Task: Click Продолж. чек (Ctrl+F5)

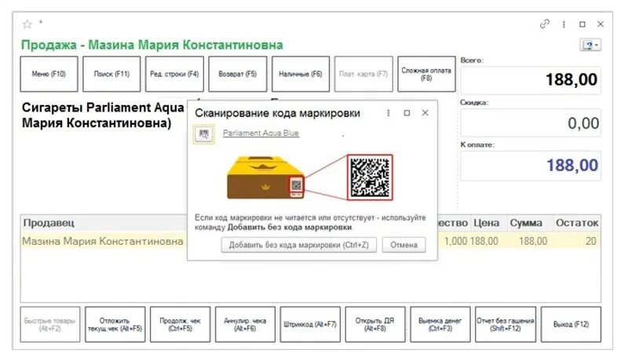Action: pyautogui.click(x=180, y=325)
